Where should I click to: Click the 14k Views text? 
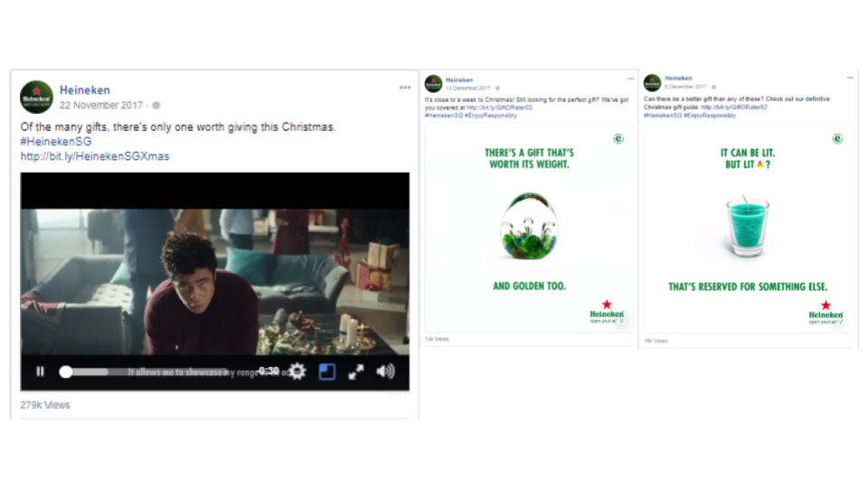[x=437, y=339]
